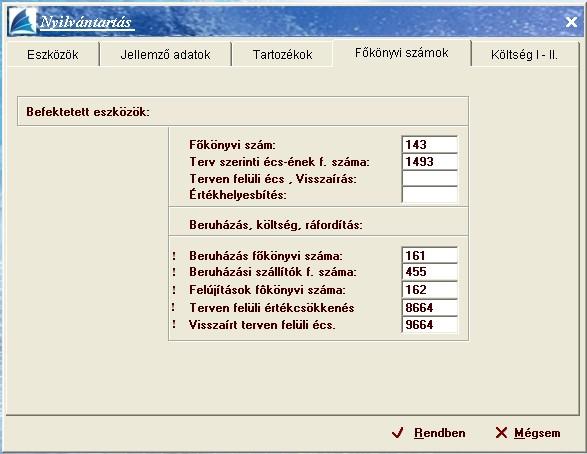Click the Nyilvántartás title text
Screen dimensions: 587x454
coord(86,22)
